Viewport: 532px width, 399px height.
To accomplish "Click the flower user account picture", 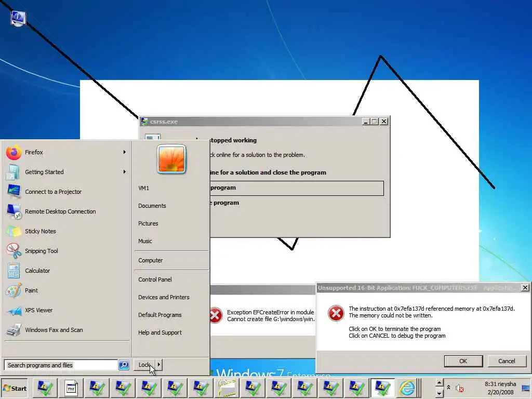I will [171, 159].
